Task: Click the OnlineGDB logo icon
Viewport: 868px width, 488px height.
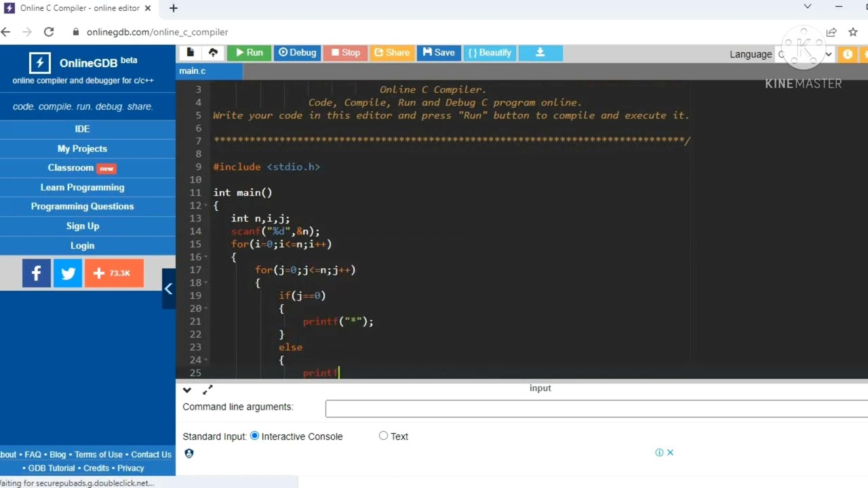Action: (x=39, y=63)
